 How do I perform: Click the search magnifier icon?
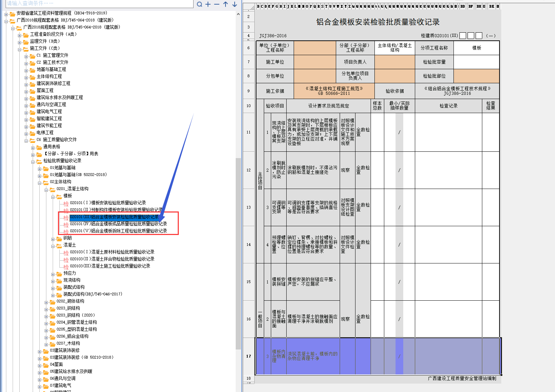[x=200, y=4]
